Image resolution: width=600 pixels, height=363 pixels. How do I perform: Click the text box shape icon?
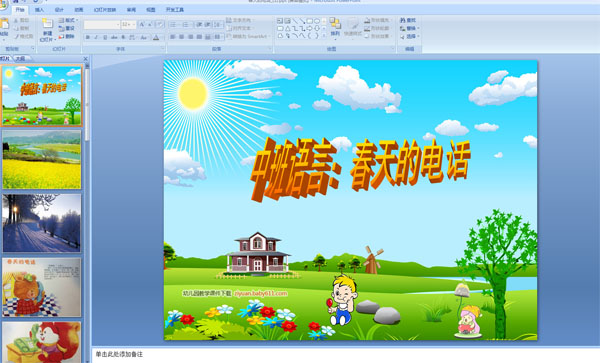click(x=280, y=21)
